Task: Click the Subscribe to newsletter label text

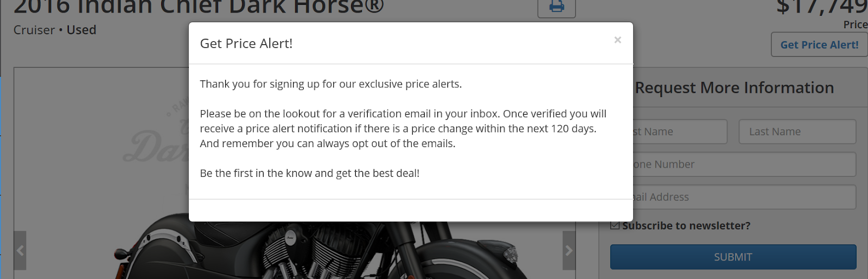Action: click(x=686, y=226)
